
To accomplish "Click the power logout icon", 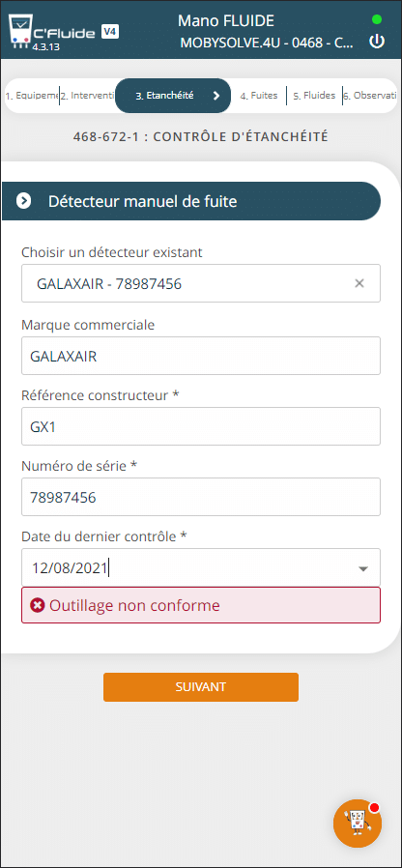I will [x=377, y=42].
